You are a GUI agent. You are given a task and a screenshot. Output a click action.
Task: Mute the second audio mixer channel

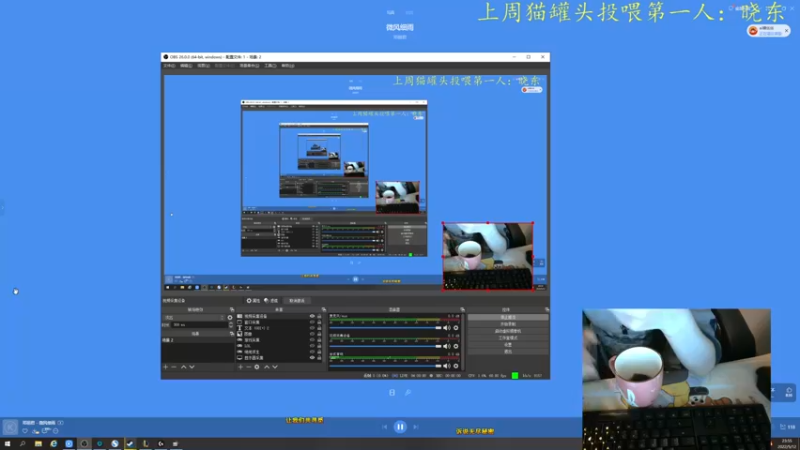click(447, 346)
